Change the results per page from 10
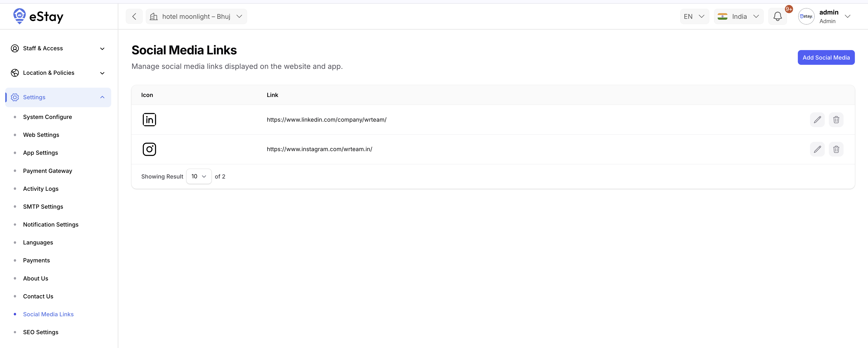This screenshot has height=348, width=868. pyautogui.click(x=199, y=176)
